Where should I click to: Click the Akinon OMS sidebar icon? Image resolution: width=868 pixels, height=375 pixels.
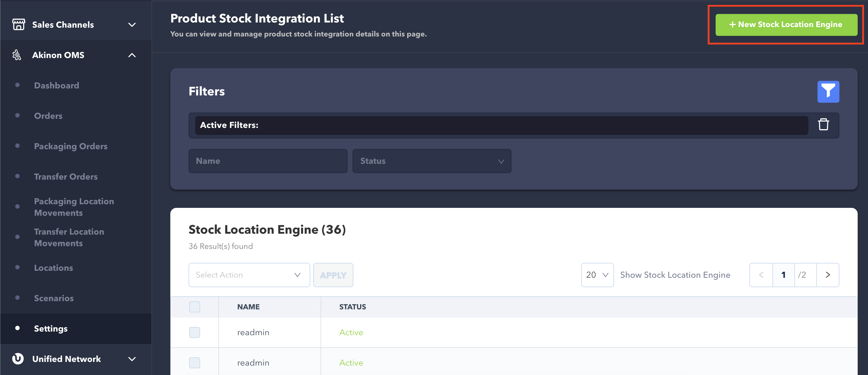point(17,55)
